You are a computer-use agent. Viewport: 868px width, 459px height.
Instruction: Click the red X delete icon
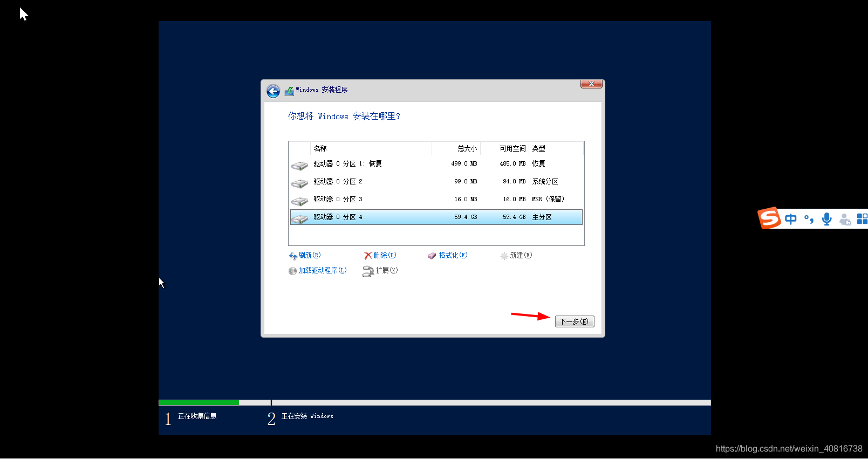[368, 256]
